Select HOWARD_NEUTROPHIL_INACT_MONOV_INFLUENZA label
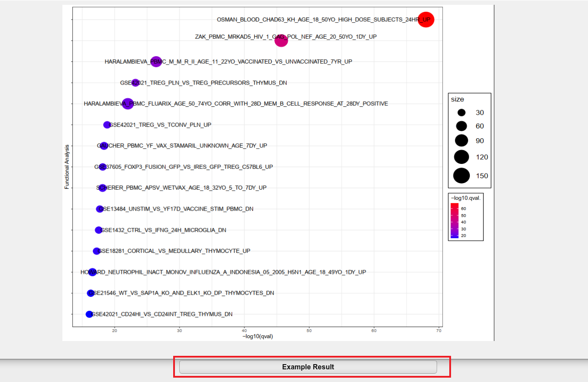Image resolution: width=588 pixels, height=382 pixels. pyautogui.click(x=223, y=272)
